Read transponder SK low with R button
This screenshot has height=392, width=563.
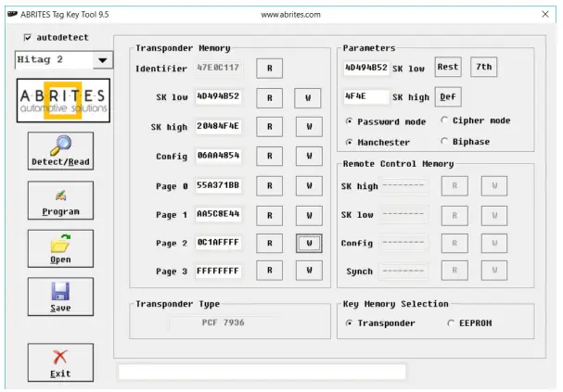pos(269,98)
